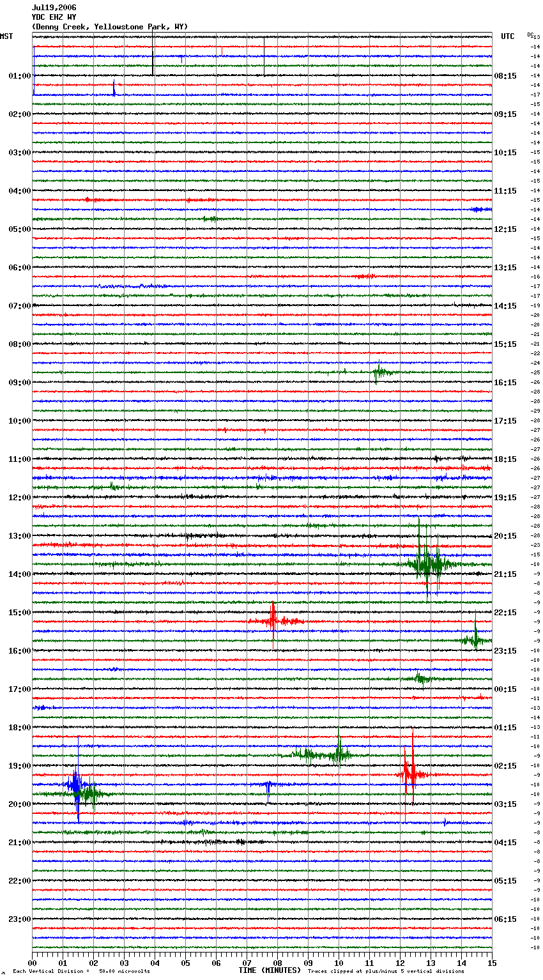This screenshot has height=980, width=543.
Task: Click the "DC" offset column header
Action: (x=530, y=35)
